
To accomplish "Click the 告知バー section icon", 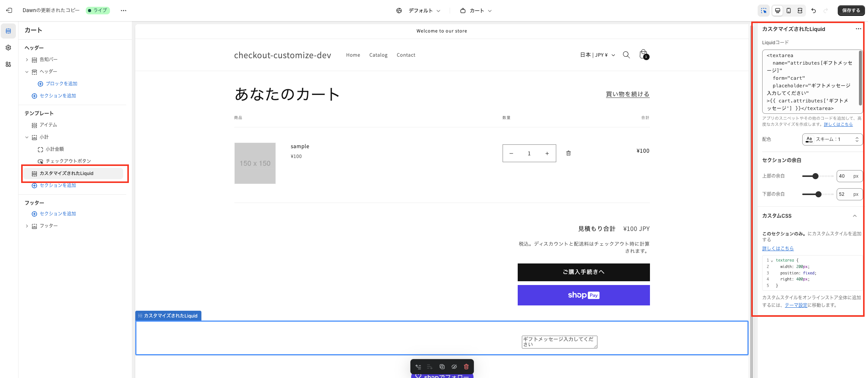I will 34,60.
